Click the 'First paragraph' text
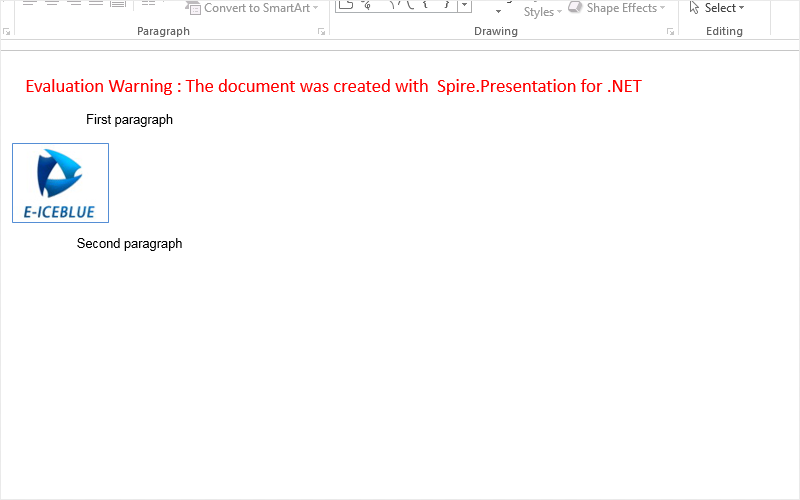This screenshot has width=800, height=500. point(130,119)
